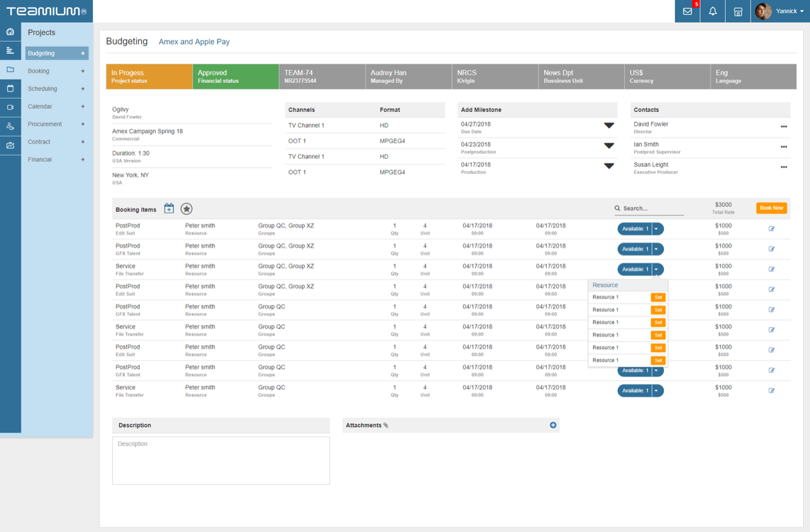Click the notifications bell icon
The image size is (810, 532).
point(713,11)
